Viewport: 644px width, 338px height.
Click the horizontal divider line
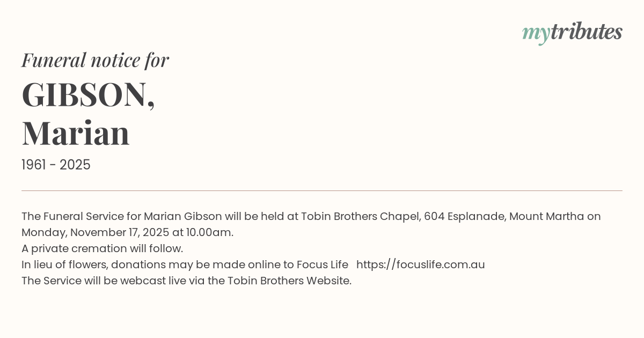coord(322,190)
